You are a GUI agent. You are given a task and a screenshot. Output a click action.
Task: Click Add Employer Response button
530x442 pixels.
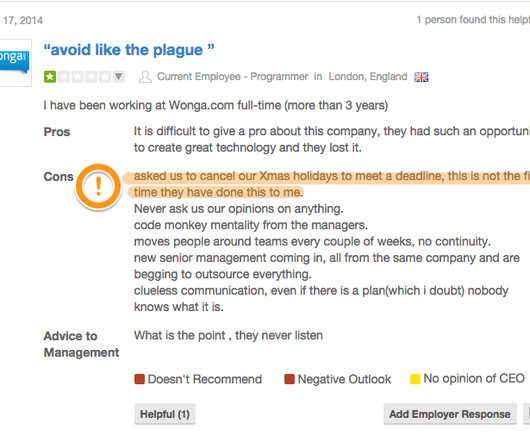[x=450, y=414]
